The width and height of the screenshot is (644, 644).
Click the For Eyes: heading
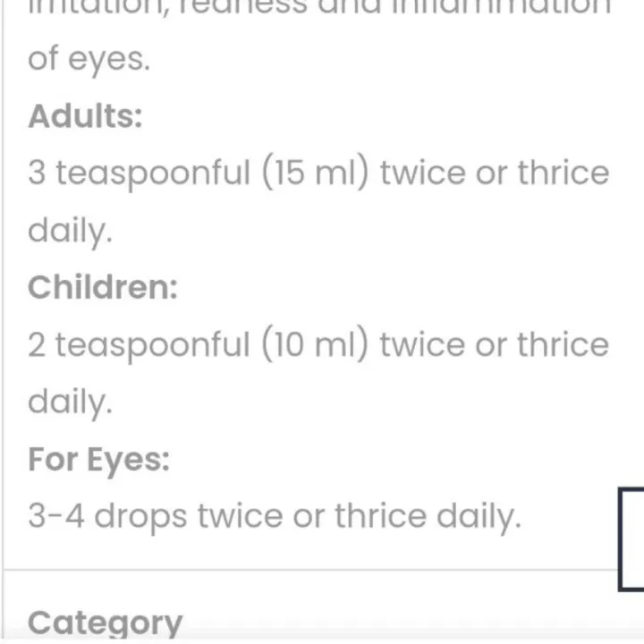98,459
